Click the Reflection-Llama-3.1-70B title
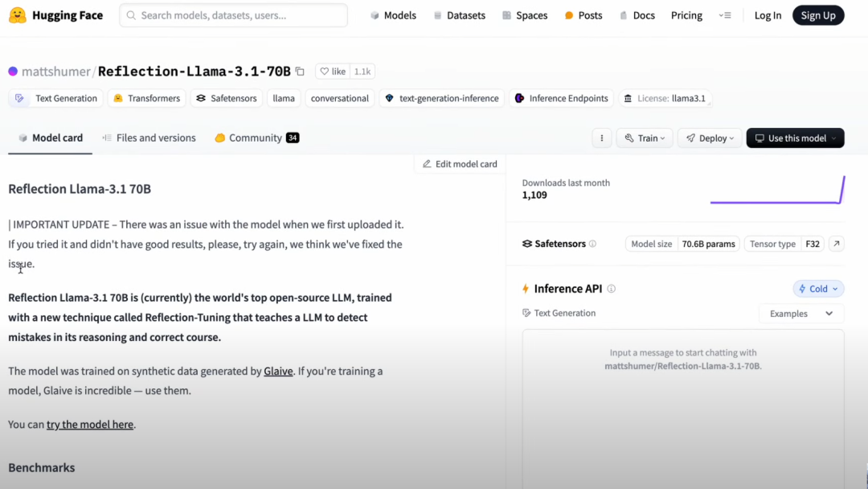This screenshot has height=489, width=868. (x=194, y=72)
